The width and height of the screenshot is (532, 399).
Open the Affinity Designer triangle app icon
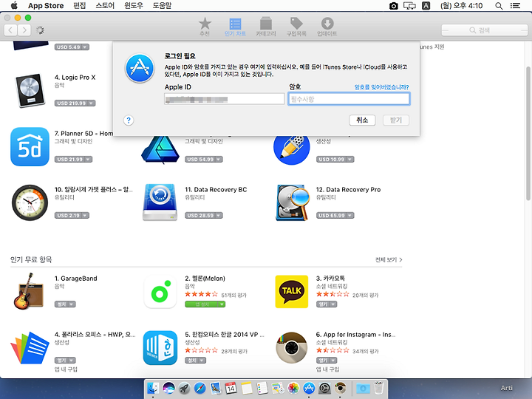point(160,149)
